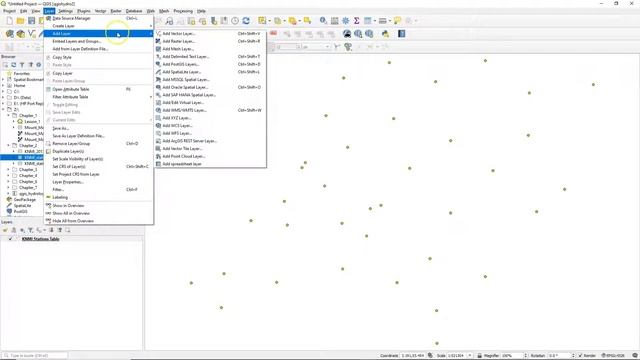
Task: Select Set Project CRS from Layer
Action: point(98,174)
